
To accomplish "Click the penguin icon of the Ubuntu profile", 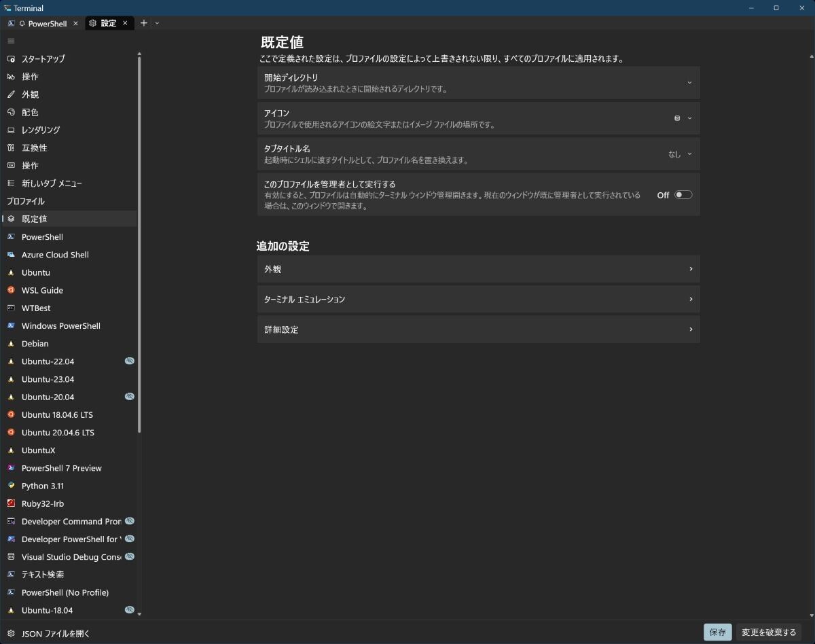I will [11, 272].
